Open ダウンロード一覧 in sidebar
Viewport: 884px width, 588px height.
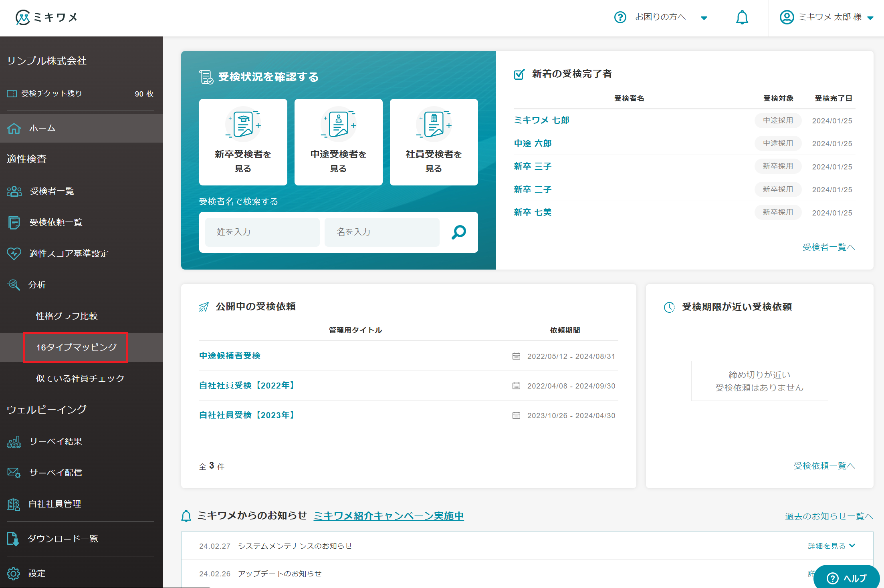(63, 539)
